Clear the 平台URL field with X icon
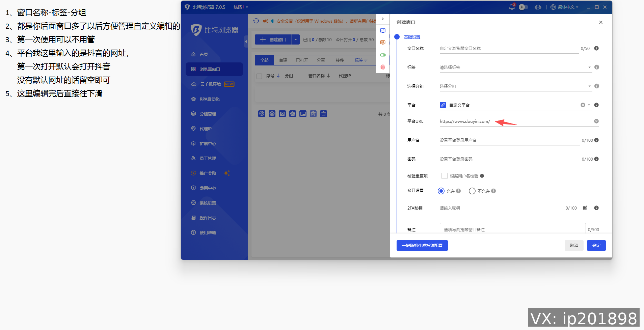 point(596,121)
